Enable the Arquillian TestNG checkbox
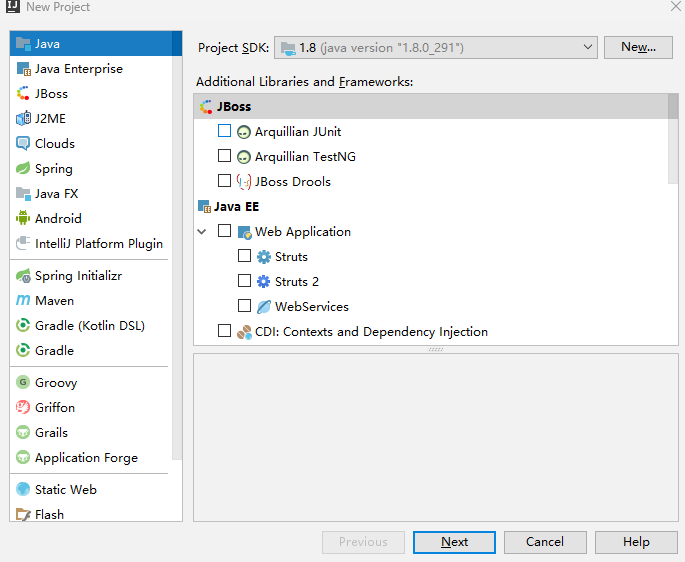The image size is (685, 562). (x=225, y=156)
